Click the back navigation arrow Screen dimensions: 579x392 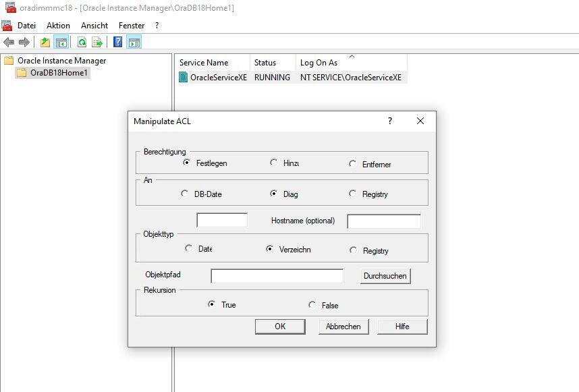pyautogui.click(x=9, y=41)
